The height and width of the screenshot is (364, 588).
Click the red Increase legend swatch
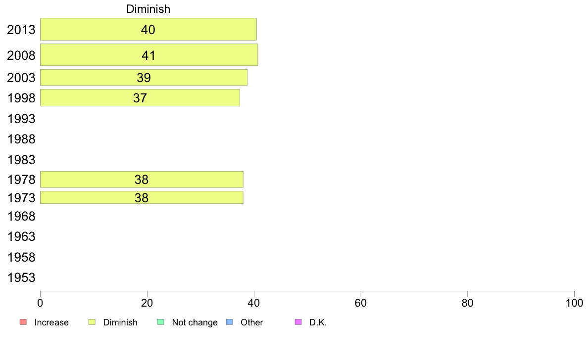23,322
